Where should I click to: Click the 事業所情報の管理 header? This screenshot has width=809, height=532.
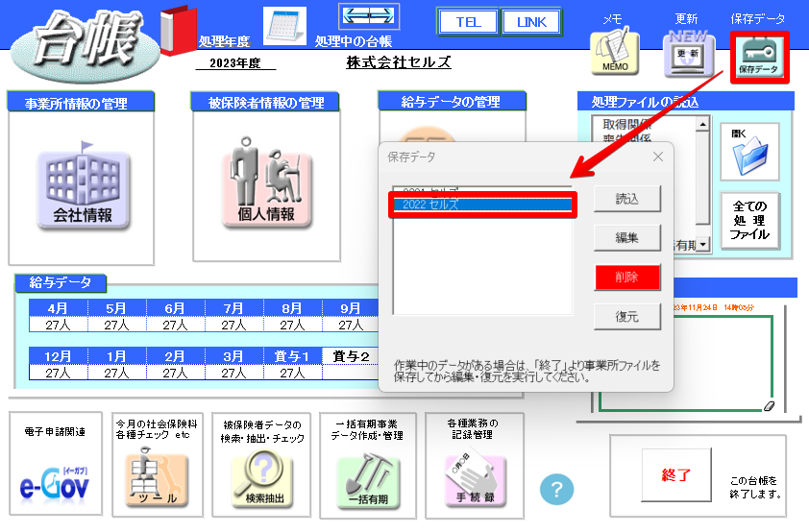tap(81, 103)
